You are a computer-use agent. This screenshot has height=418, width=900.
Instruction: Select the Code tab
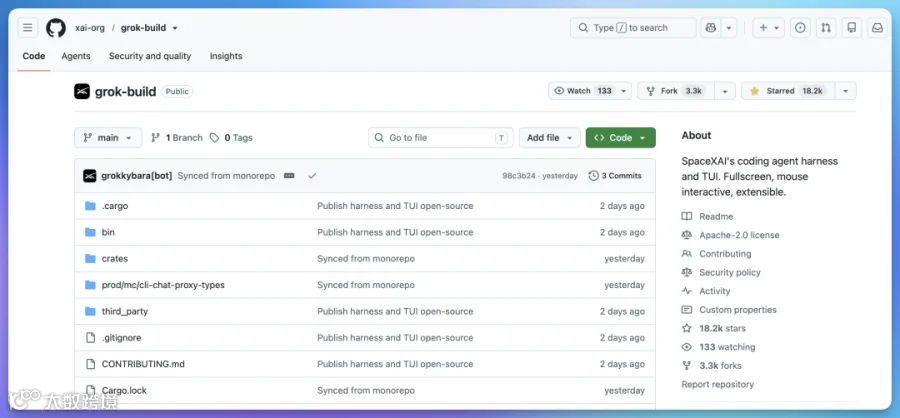point(34,56)
